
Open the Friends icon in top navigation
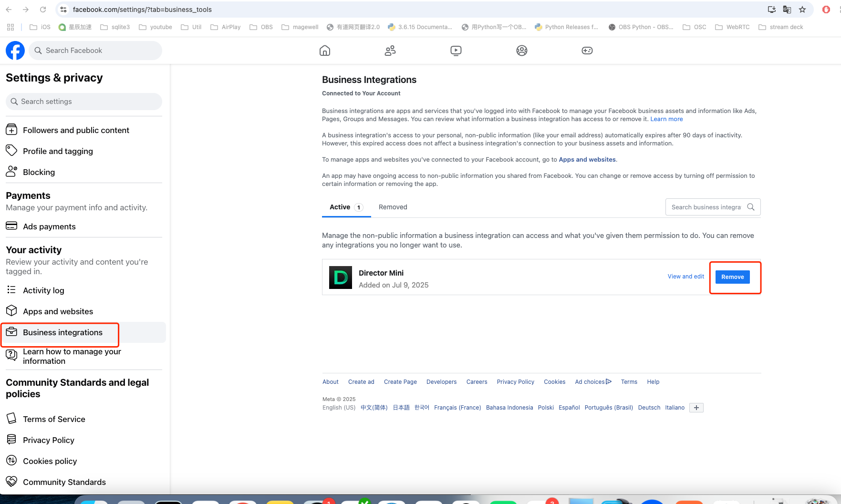pos(390,51)
